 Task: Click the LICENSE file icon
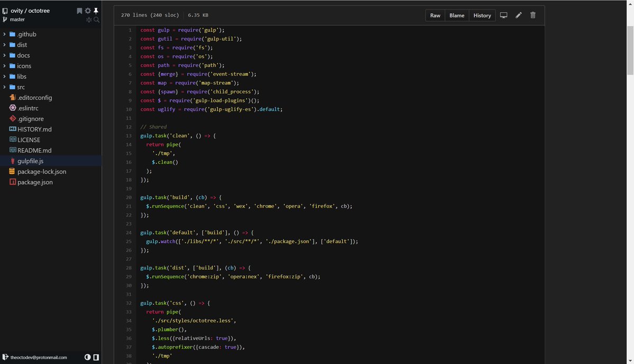tap(13, 140)
